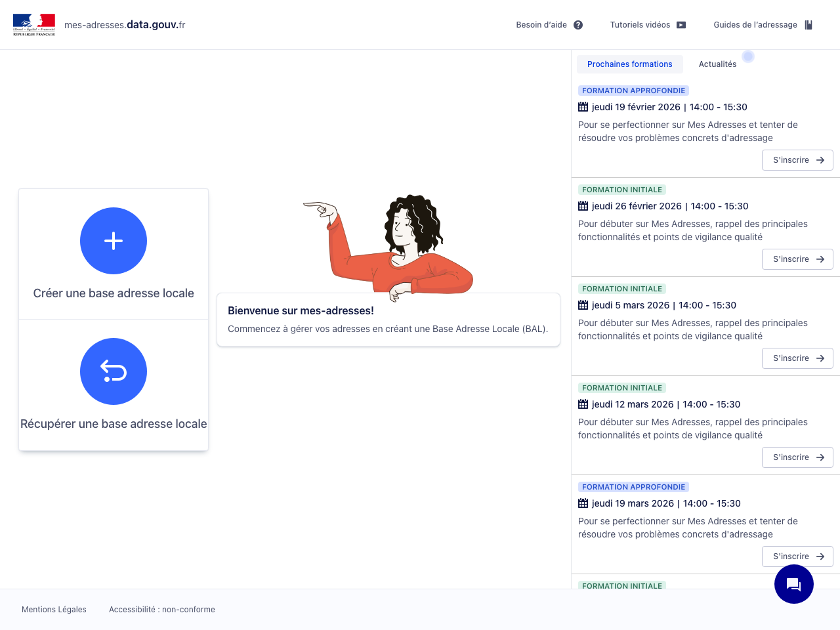Viewport: 840px width, 630px height.
Task: Open the chat bubble widget
Action: pos(793,584)
